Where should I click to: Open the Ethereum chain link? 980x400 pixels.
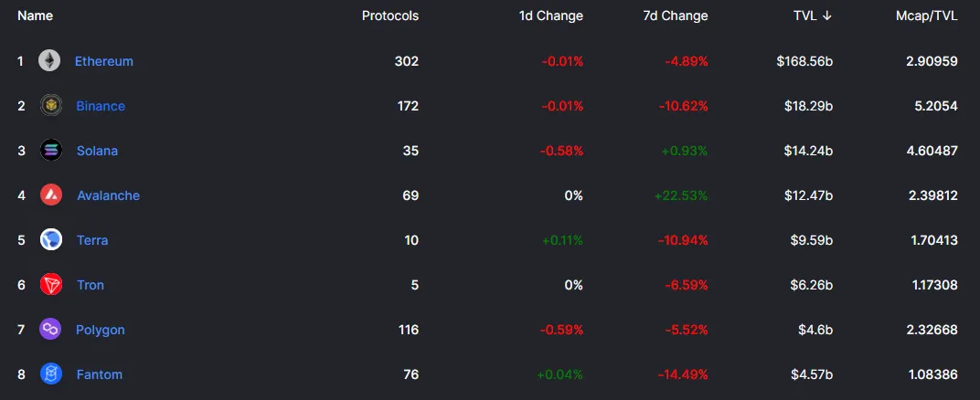(x=103, y=61)
